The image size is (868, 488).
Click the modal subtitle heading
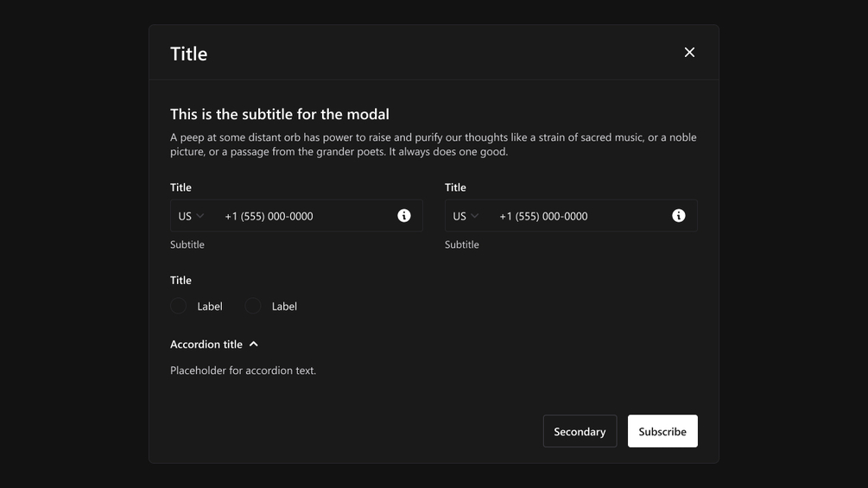click(x=279, y=114)
